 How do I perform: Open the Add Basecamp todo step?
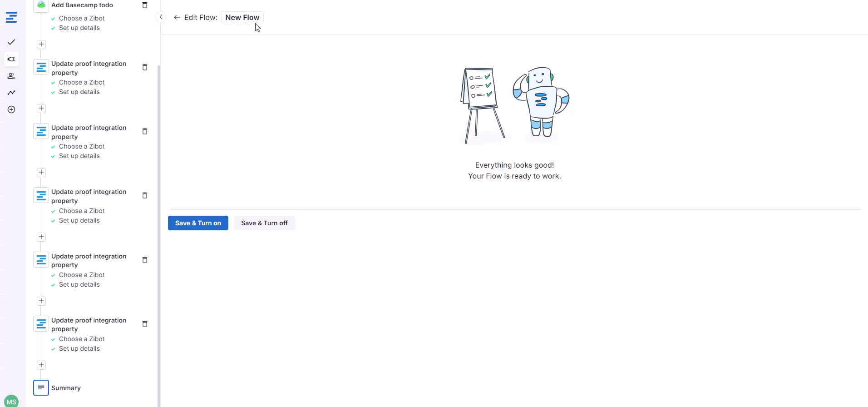(x=82, y=5)
